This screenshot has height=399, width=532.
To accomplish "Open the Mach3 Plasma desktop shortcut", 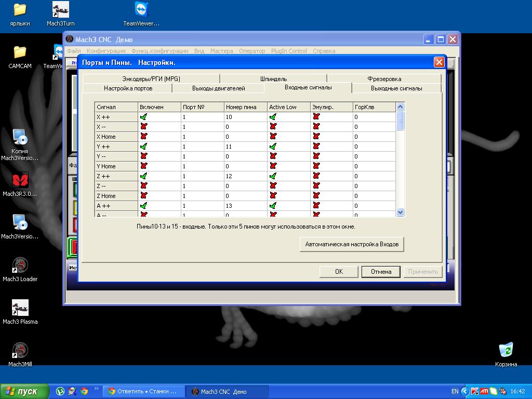I will pos(20,312).
